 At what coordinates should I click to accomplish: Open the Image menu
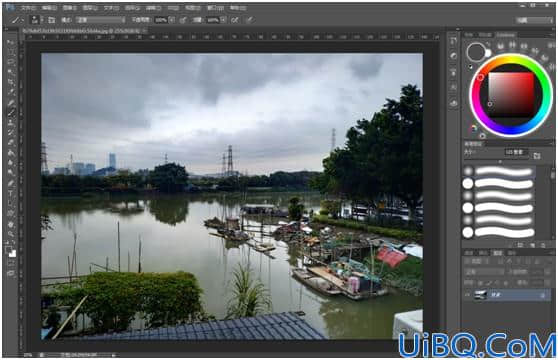coord(69,8)
